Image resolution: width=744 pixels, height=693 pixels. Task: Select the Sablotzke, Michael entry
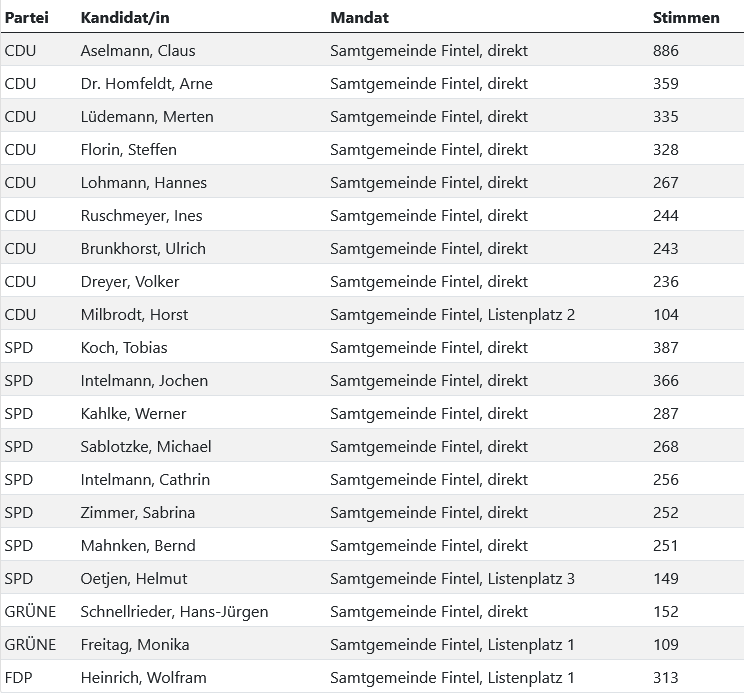coord(146,446)
